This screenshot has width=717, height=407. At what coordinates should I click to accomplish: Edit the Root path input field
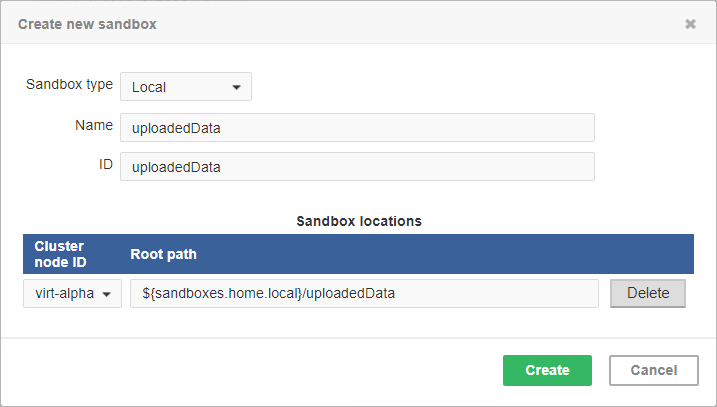[x=364, y=294]
